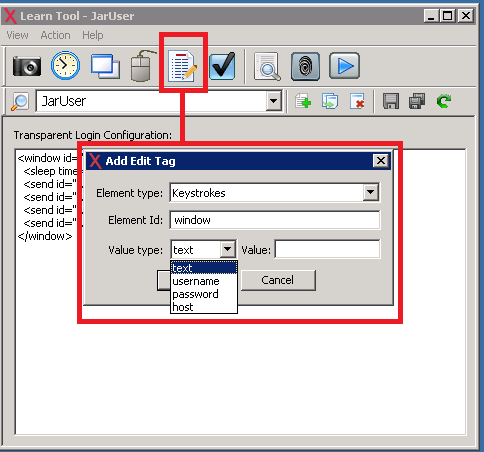The image size is (484, 452).
Task: Select the clock sleep timer icon
Action: 65,65
